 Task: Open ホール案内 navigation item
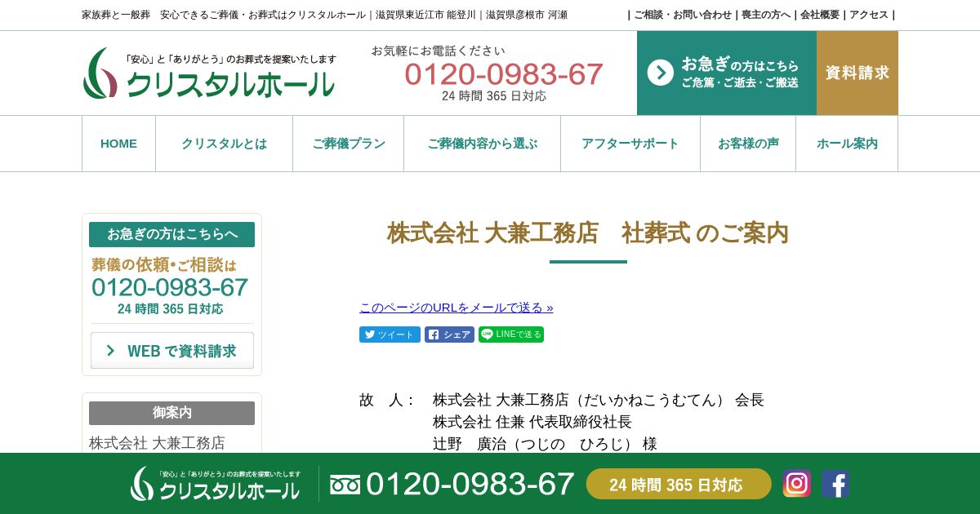[x=847, y=144]
